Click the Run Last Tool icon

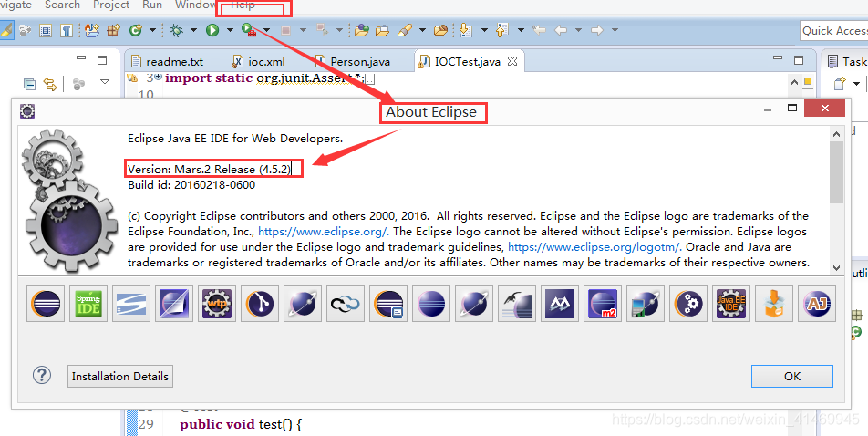point(249,30)
